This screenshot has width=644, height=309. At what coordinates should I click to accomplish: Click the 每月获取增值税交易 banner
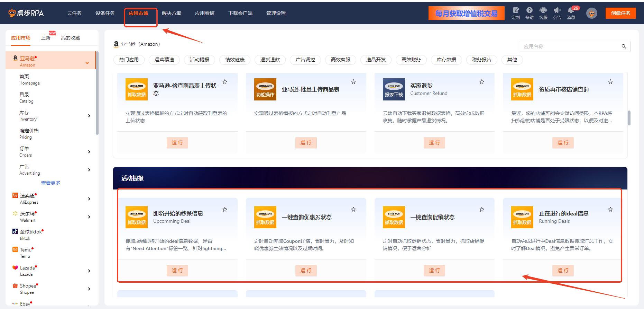click(x=467, y=13)
